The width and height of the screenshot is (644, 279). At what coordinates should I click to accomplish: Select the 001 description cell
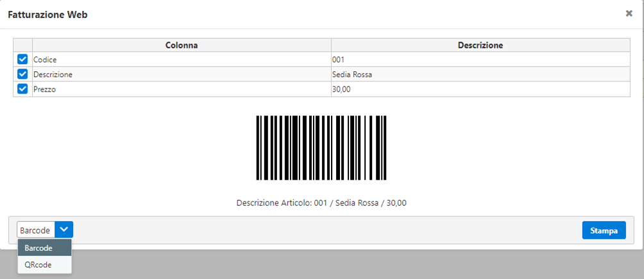coord(480,60)
